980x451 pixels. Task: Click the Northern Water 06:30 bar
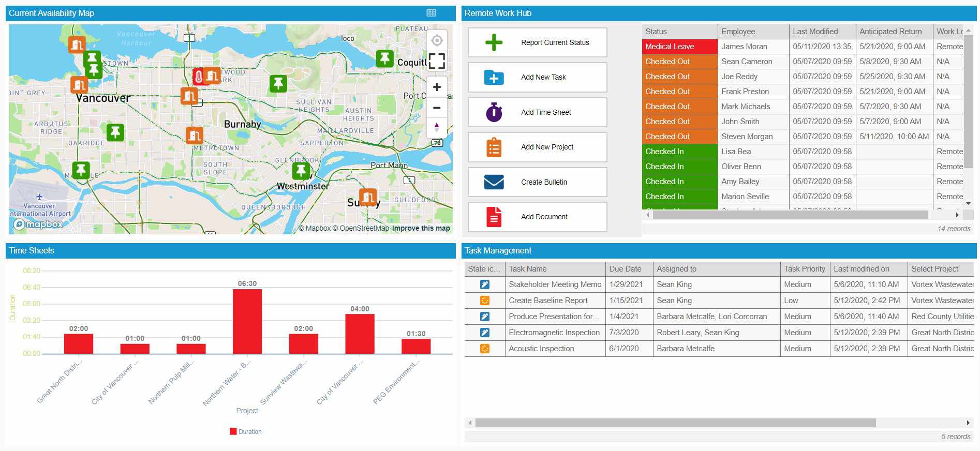(247, 321)
